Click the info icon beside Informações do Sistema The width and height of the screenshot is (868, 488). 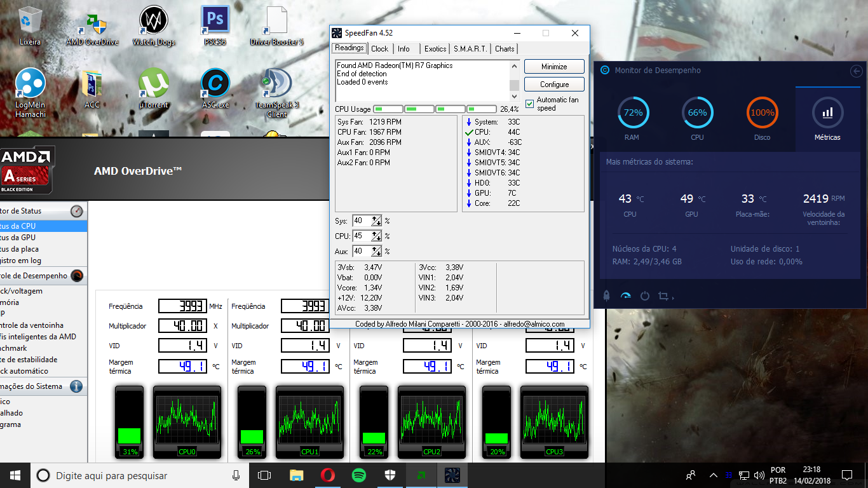76,386
